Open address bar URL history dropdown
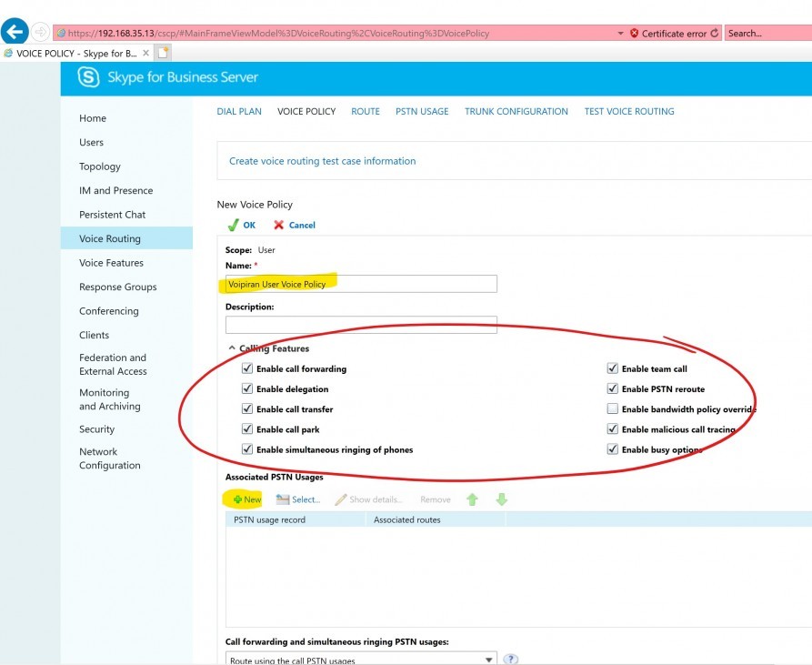 620,33
